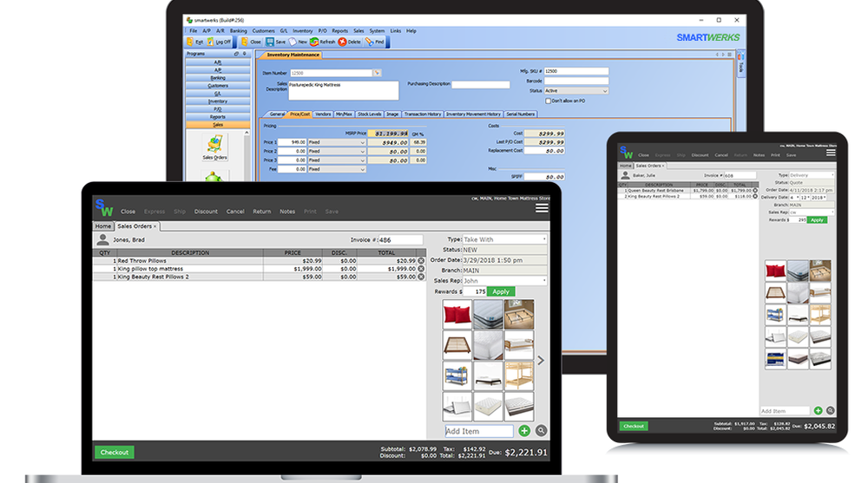Click green Checkout button on tablet

(634, 426)
